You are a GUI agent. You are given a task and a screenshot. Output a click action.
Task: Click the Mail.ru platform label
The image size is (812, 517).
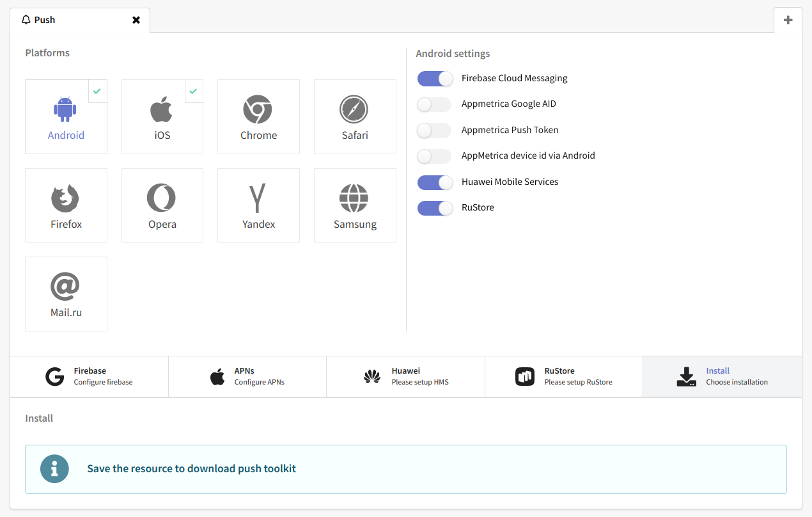[x=66, y=313]
